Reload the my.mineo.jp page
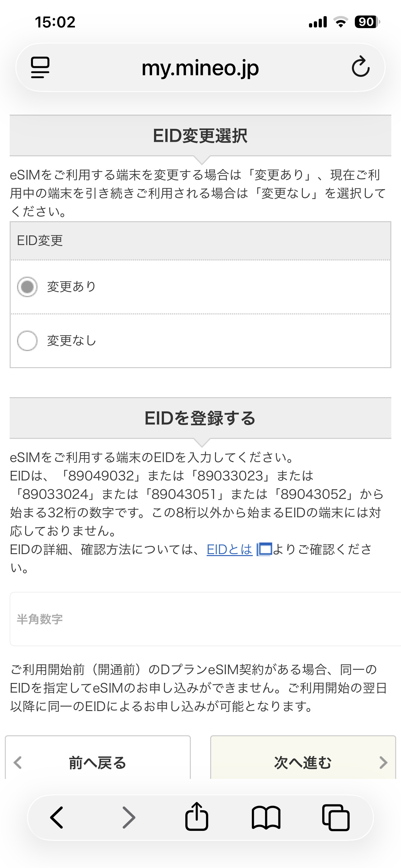Viewport: 401px width, 868px height. pos(361,67)
